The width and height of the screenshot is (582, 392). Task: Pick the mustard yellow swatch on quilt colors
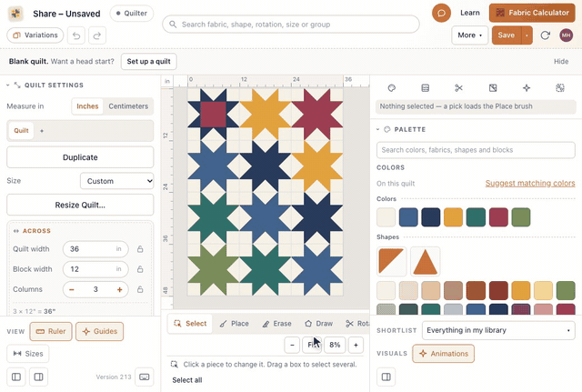(x=453, y=217)
